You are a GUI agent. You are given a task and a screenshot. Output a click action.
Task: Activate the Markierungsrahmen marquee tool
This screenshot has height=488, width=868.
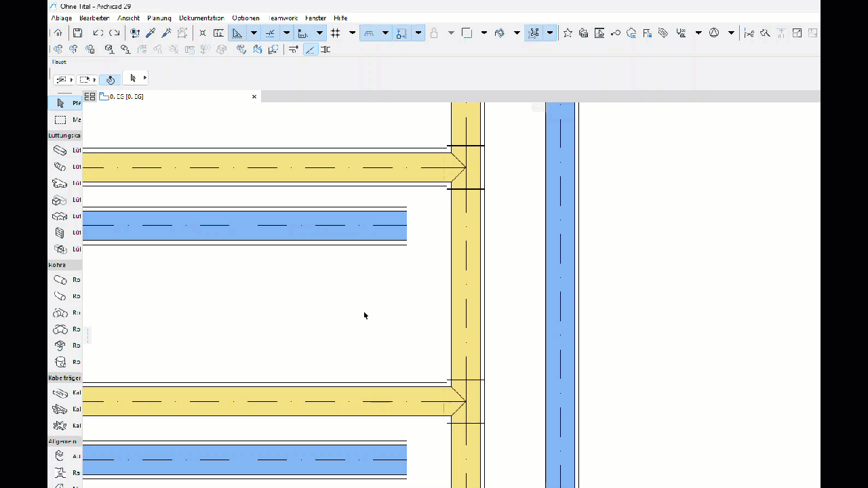(61, 119)
